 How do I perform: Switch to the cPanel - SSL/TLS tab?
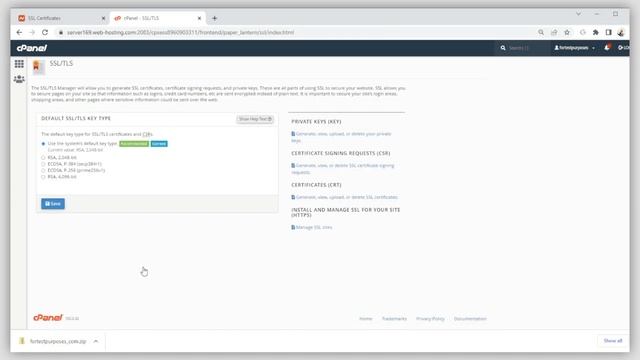tap(157, 18)
